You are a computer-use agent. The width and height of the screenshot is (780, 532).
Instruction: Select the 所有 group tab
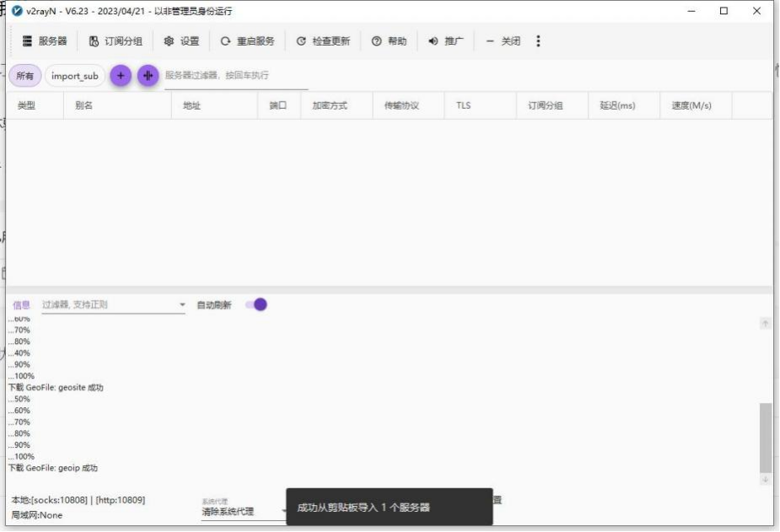24,76
